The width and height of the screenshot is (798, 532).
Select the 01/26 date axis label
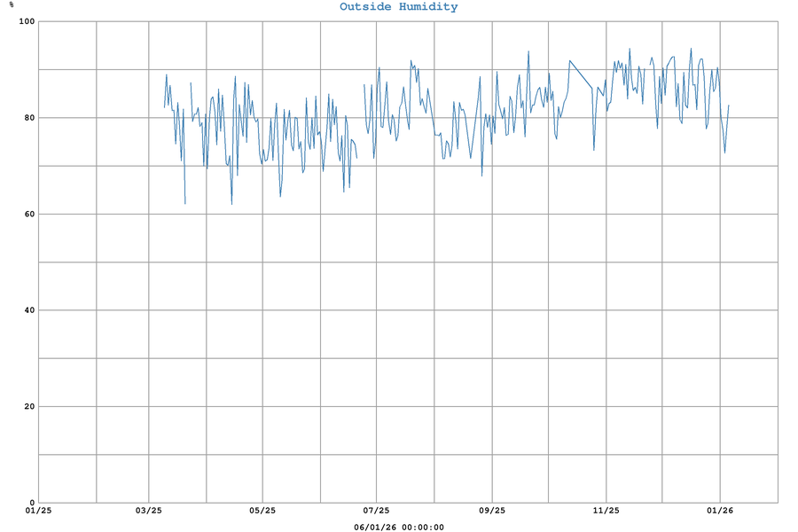719,511
